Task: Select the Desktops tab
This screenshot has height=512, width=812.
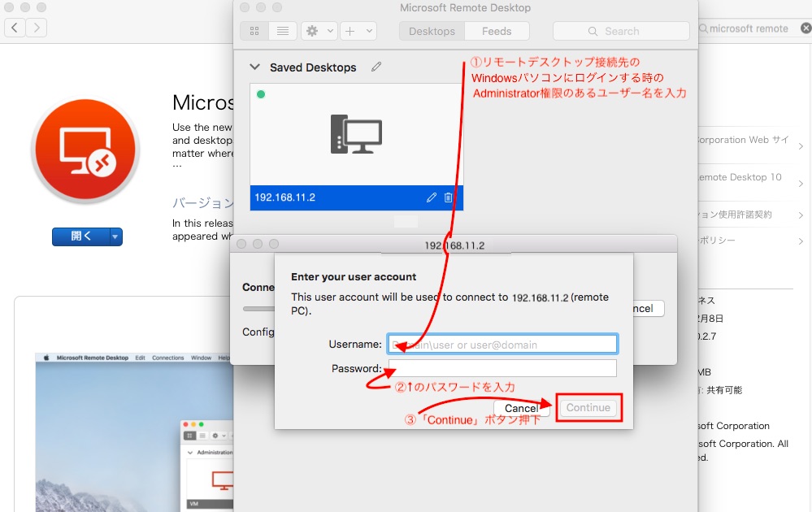Action: [x=432, y=31]
